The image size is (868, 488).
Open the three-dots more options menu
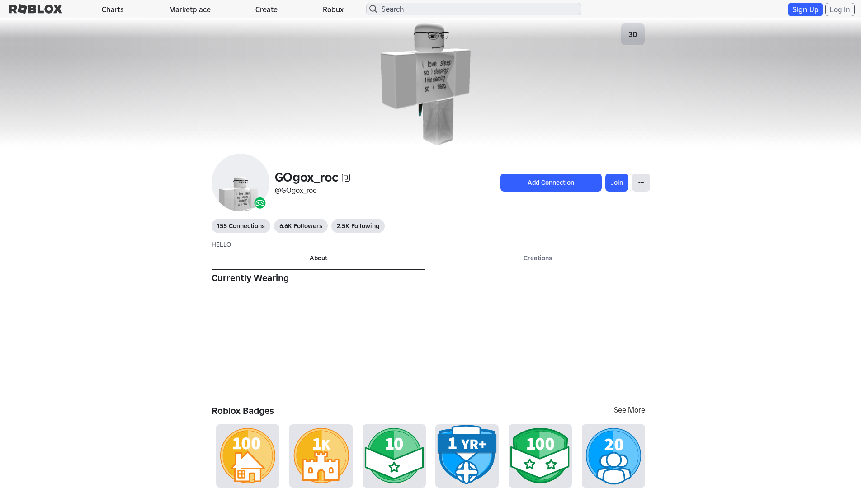641,183
